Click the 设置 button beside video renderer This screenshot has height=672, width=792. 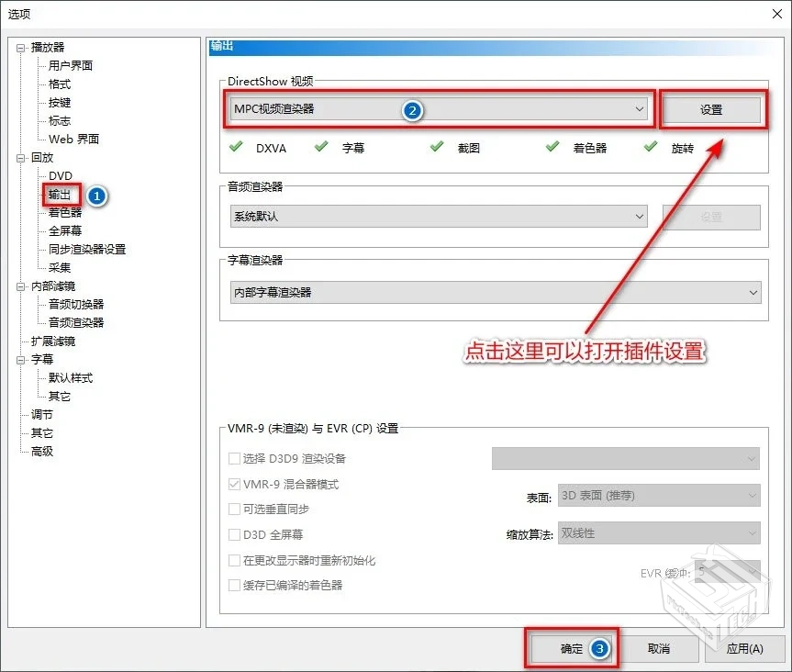[x=714, y=108]
